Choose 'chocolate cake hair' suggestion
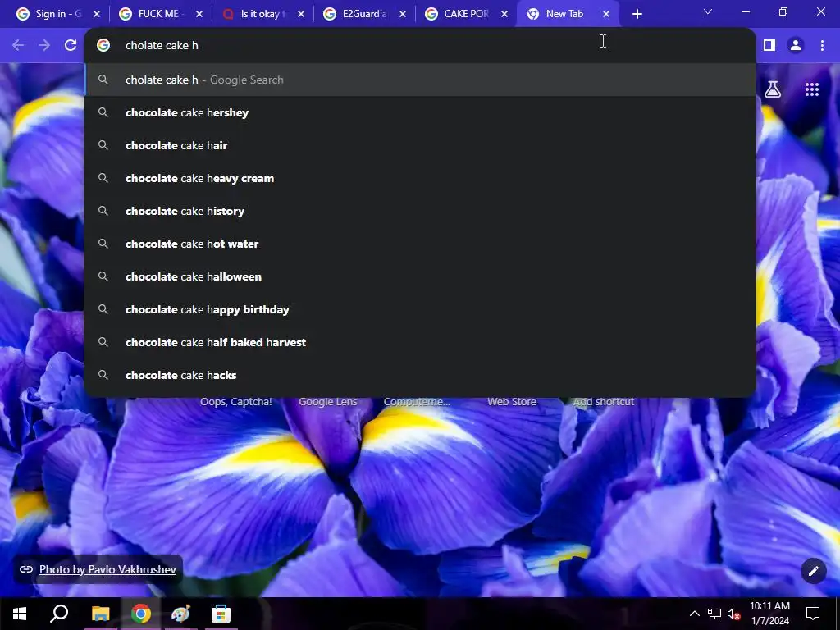840x630 pixels. tap(420, 145)
